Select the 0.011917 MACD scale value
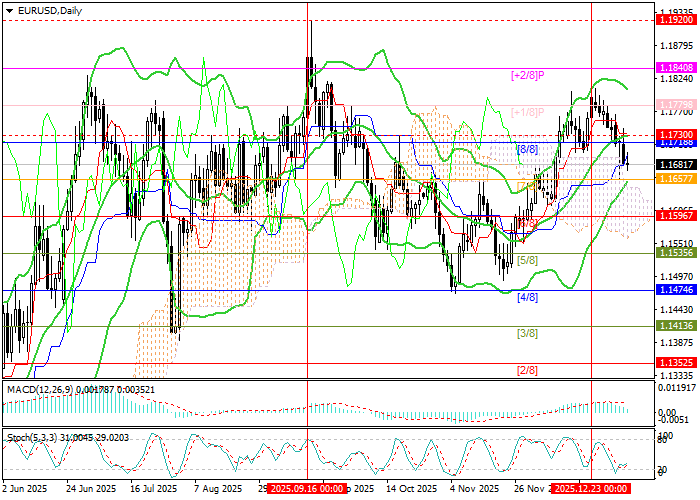 tap(677, 388)
